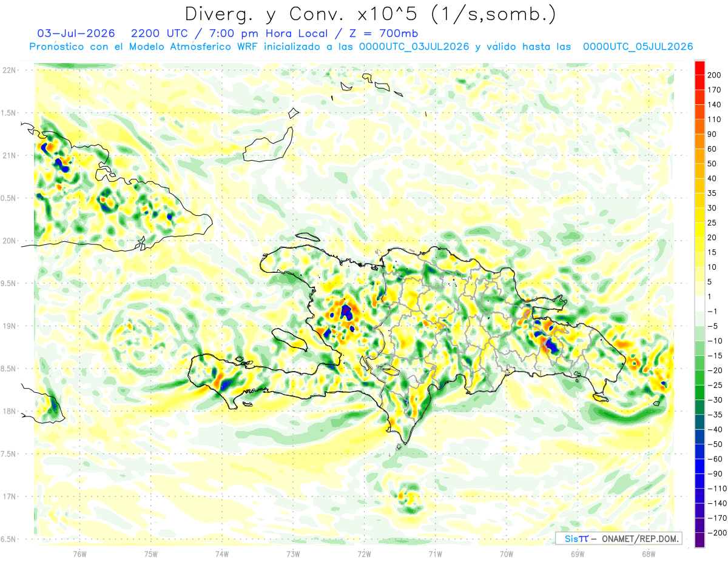Click the '74W' longitude label
Image resolution: width=728 pixels, height=562 pixels.
point(222,553)
